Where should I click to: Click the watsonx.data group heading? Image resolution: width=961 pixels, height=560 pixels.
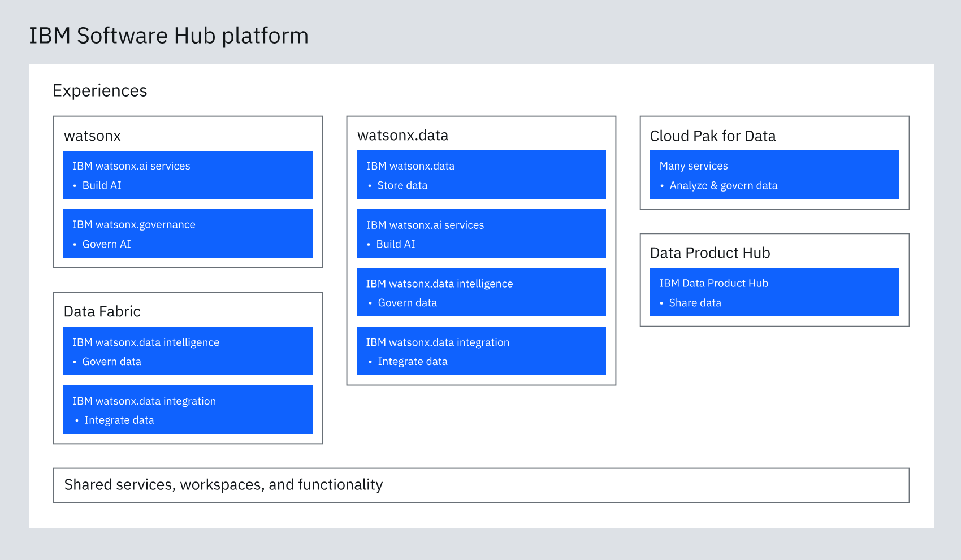coord(402,136)
